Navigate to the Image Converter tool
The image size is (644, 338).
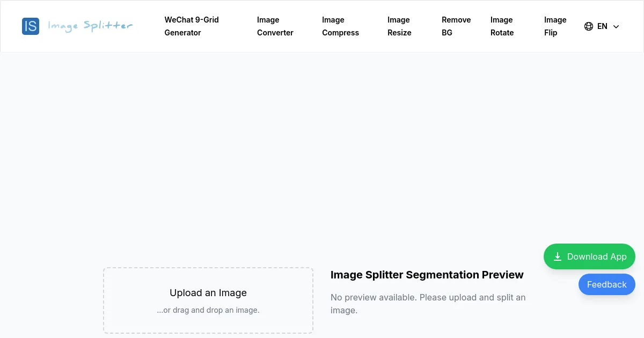(275, 26)
